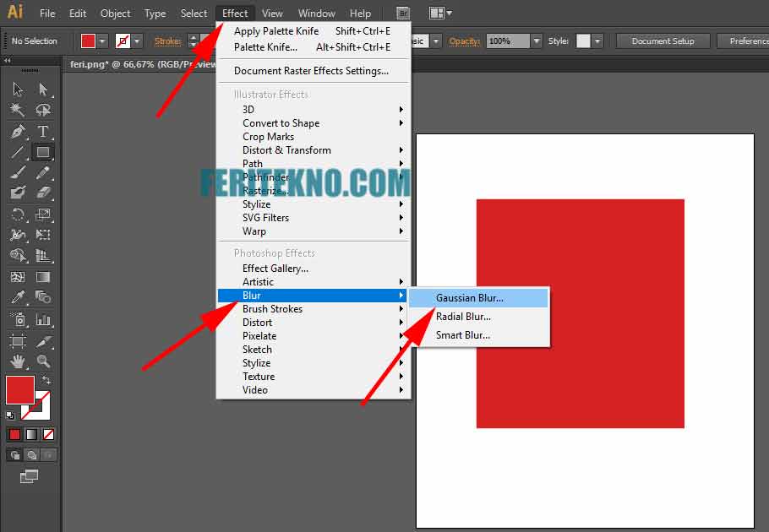Select the Type tool
The image size is (769, 532).
pyautogui.click(x=43, y=132)
